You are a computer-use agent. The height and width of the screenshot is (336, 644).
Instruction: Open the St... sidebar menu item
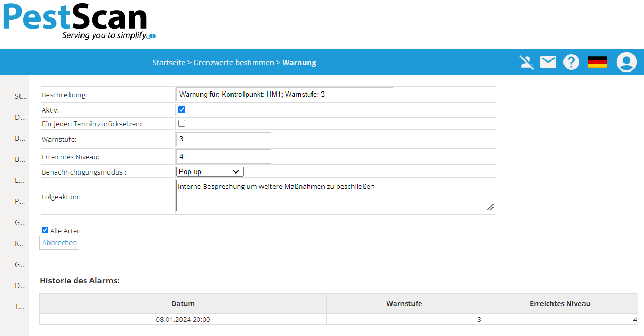tap(20, 96)
